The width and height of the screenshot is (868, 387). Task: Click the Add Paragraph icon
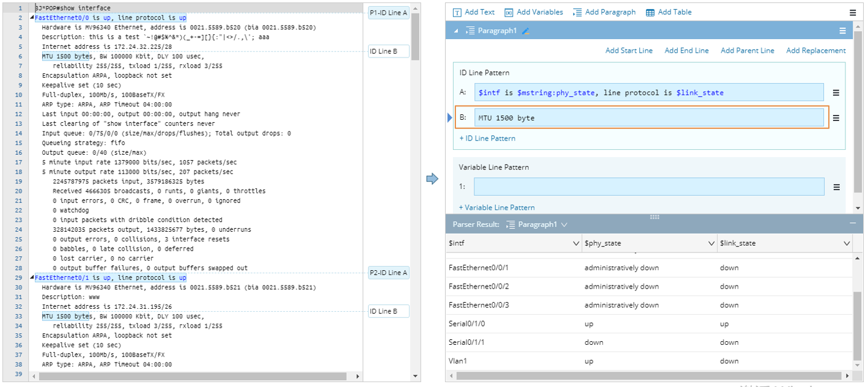[x=577, y=12]
